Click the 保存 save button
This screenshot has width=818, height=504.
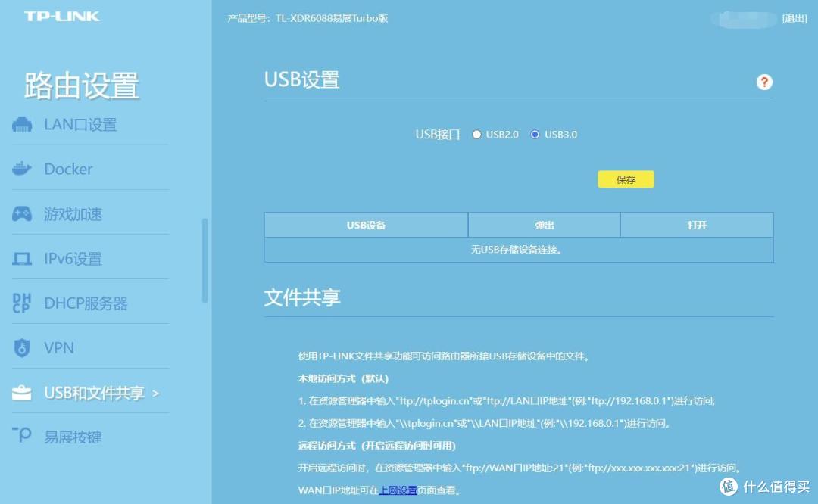click(625, 179)
